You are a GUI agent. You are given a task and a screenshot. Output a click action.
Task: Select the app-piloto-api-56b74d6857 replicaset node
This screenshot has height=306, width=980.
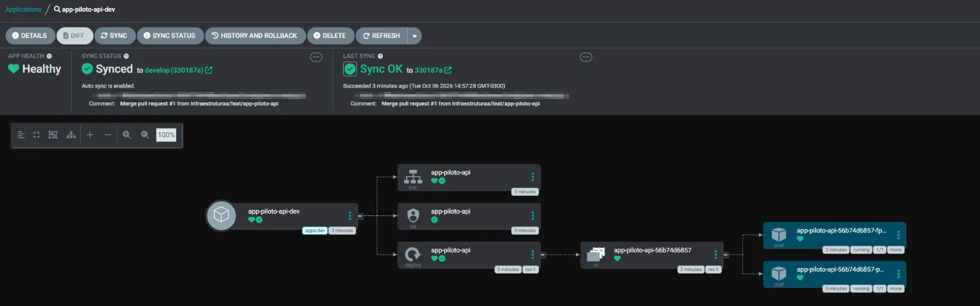coord(652,255)
